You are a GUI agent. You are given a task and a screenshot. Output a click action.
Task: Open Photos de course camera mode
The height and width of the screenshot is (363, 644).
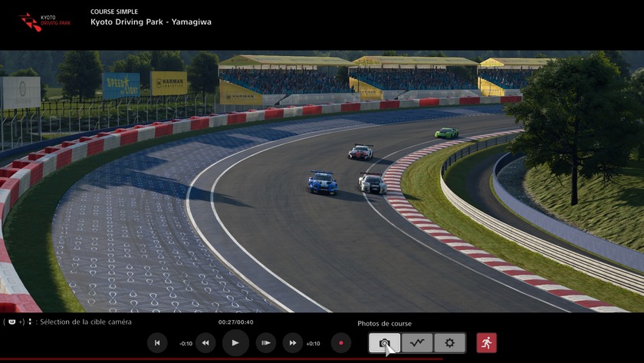(384, 343)
